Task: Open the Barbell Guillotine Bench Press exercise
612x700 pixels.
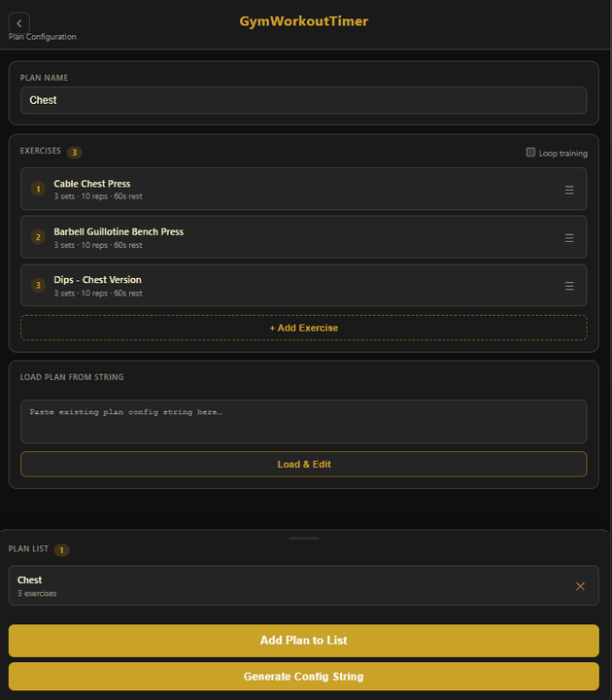Action: click(x=303, y=237)
